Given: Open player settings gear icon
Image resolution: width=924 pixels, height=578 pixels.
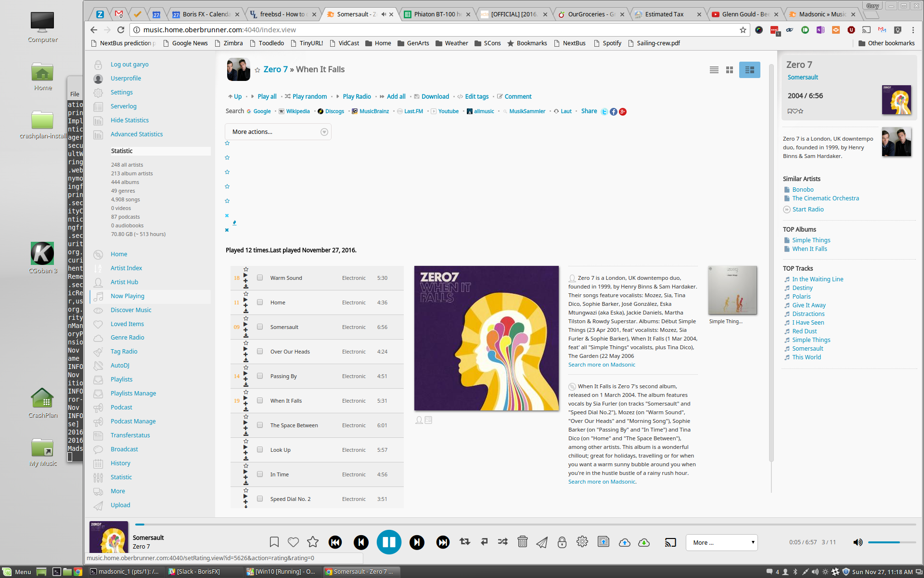Looking at the screenshot, I should tap(582, 541).
